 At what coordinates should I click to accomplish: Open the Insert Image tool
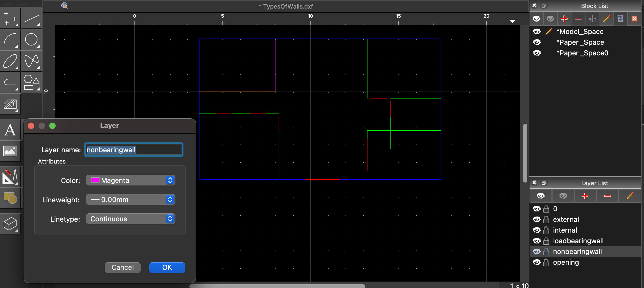coord(10,151)
